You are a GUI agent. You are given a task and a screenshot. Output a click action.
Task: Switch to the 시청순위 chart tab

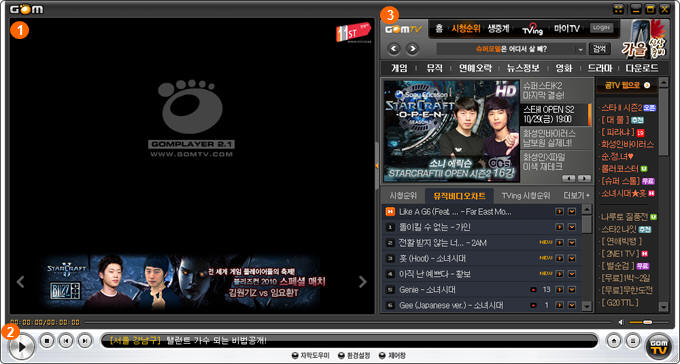(403, 196)
